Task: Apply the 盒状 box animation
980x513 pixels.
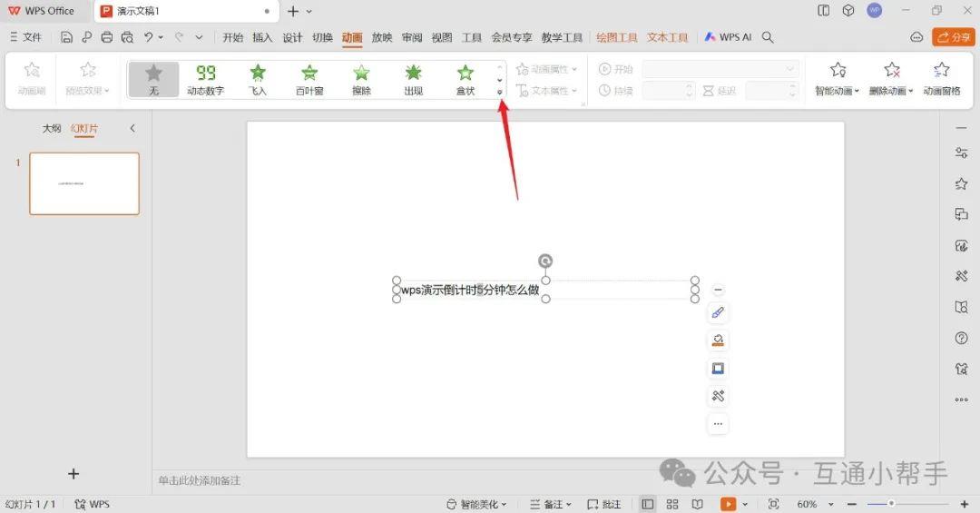Action: pyautogui.click(x=465, y=80)
